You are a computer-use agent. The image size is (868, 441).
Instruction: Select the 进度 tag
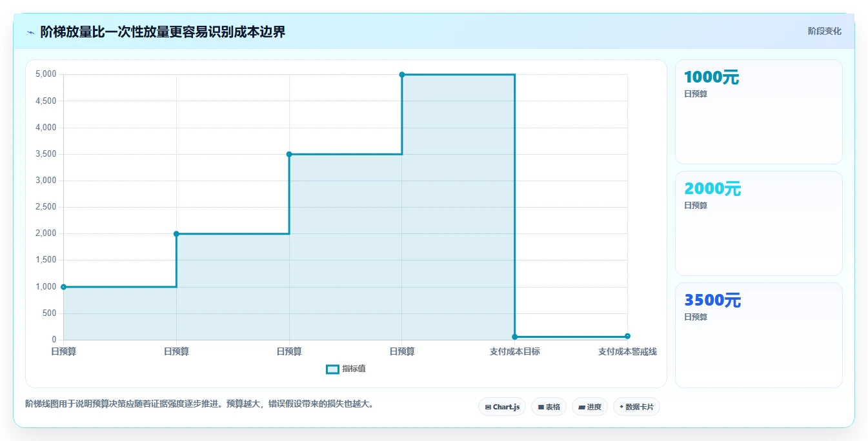coord(590,407)
